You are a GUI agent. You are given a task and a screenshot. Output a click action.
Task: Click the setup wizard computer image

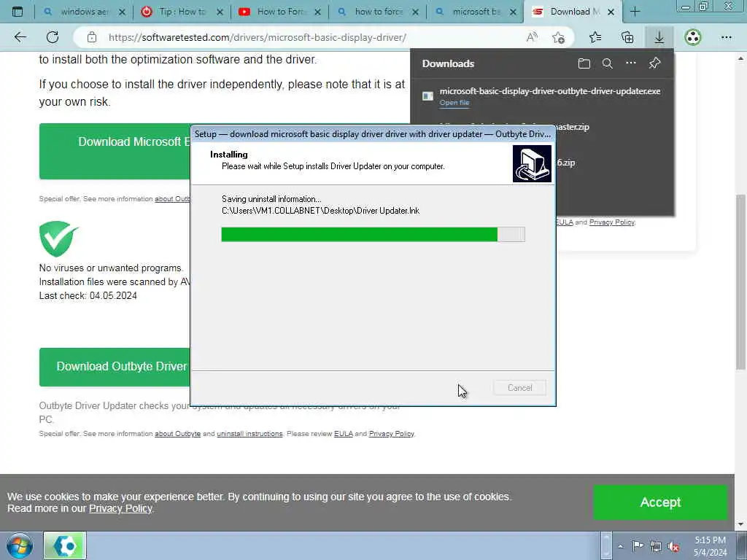(532, 164)
